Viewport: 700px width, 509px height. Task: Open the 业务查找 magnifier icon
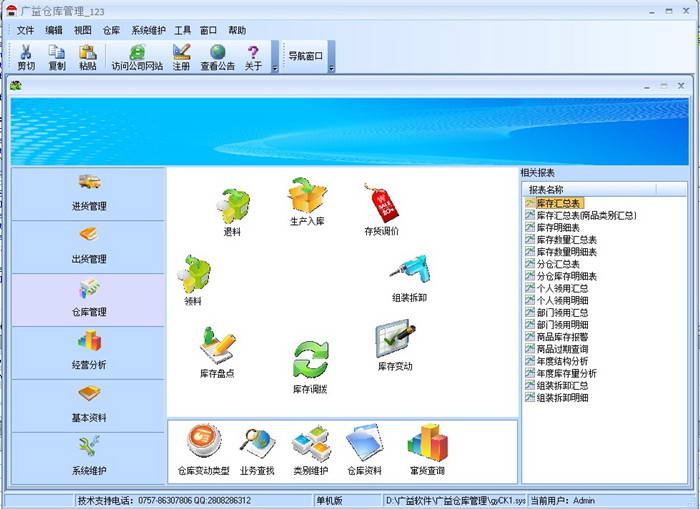coord(257,443)
